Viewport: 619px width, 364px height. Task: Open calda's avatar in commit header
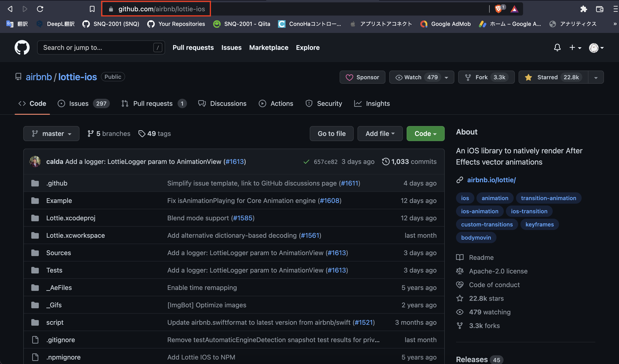tap(35, 162)
